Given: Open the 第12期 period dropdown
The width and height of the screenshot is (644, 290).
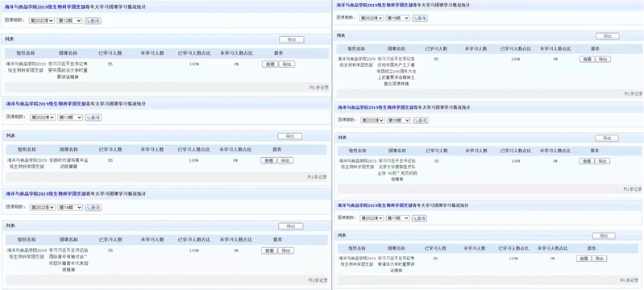Looking at the screenshot, I should coord(70,20).
